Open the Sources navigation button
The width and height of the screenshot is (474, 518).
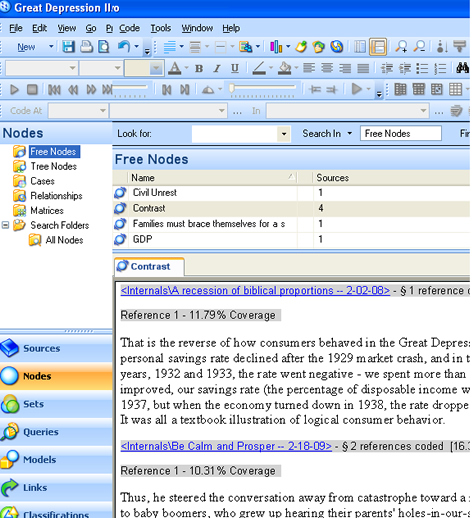(56, 348)
